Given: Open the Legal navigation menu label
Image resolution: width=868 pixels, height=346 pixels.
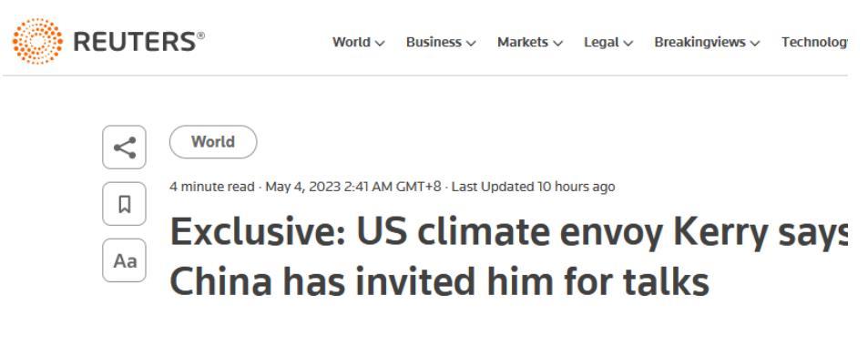Looking at the screenshot, I should tap(601, 42).
